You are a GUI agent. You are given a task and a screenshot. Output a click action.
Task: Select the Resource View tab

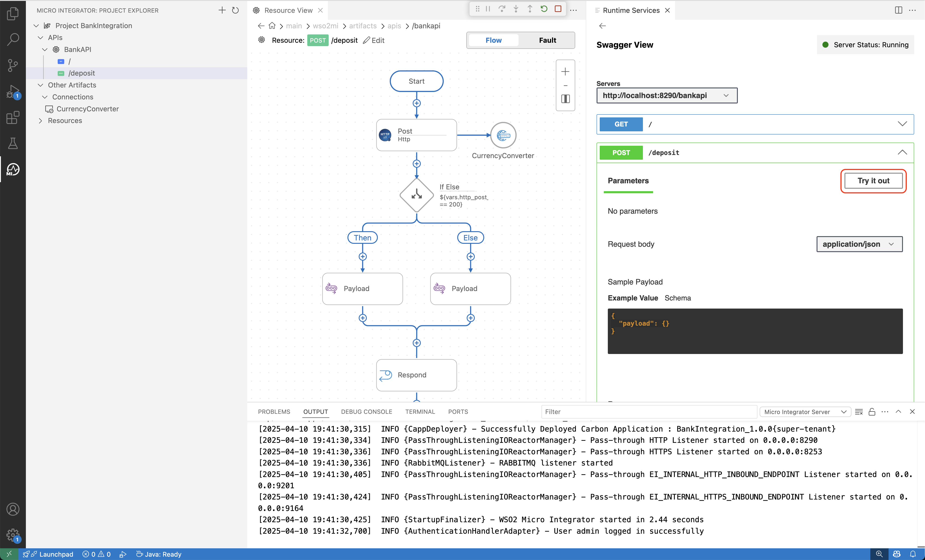[288, 10]
